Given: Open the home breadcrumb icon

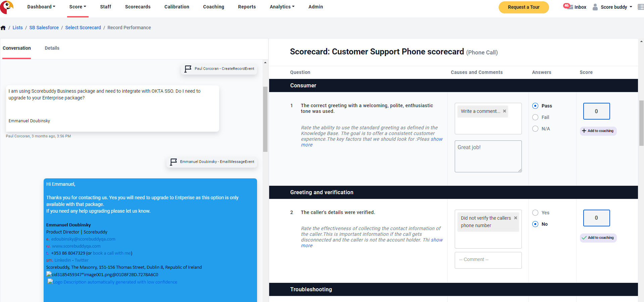Looking at the screenshot, I should tap(3, 28).
